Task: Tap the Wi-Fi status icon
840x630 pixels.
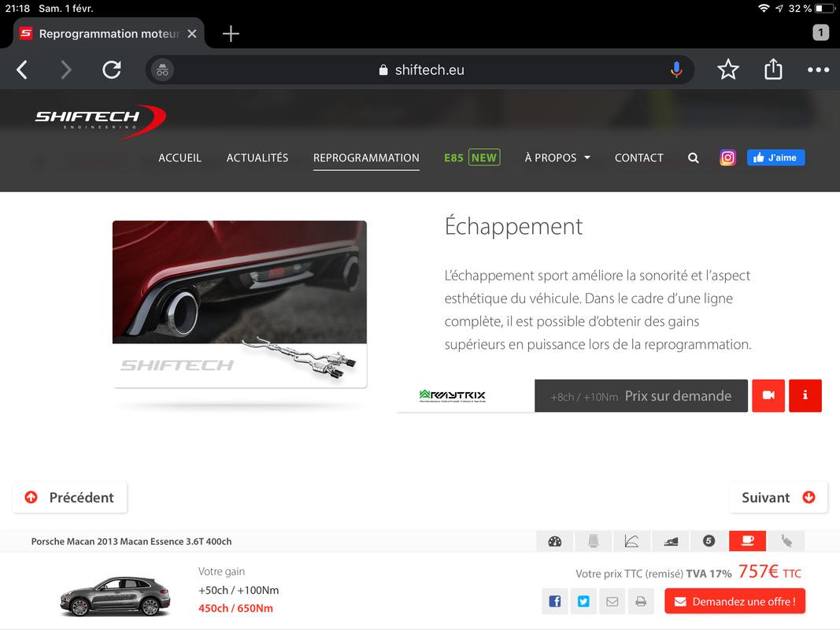Action: 764,8
